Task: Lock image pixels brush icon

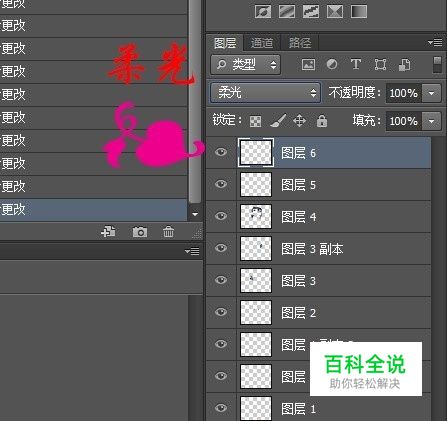Action: tap(278, 121)
